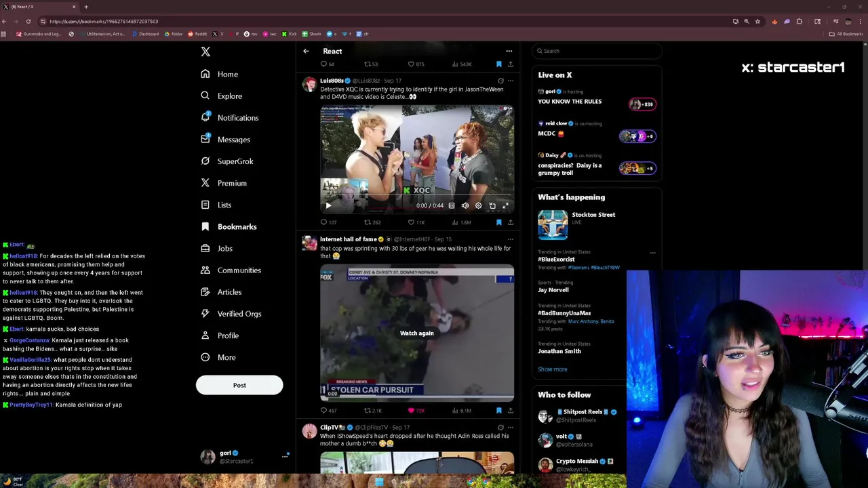Click Show more under trends
Viewport: 868px width, 488px height.
click(x=553, y=369)
